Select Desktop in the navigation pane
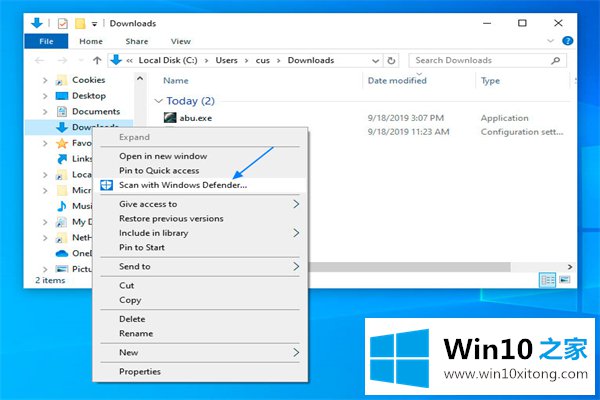Image resolution: width=600 pixels, height=400 pixels. (89, 96)
